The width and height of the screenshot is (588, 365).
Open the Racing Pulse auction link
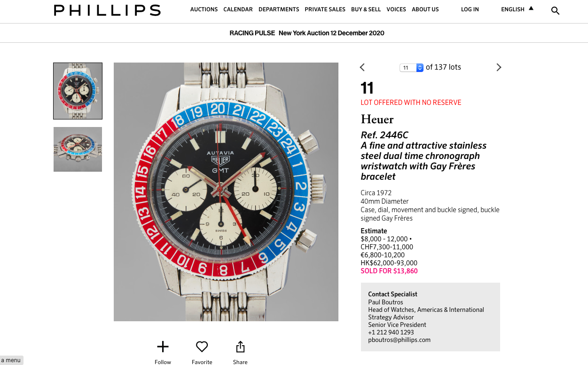306,33
